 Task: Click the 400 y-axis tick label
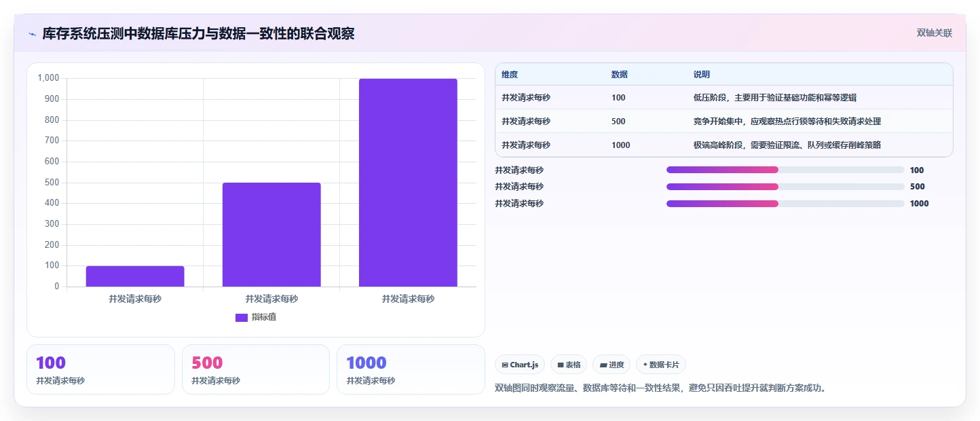pos(52,203)
